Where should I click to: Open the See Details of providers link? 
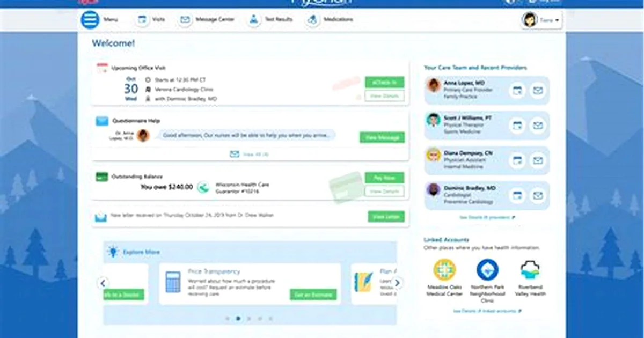pyautogui.click(x=487, y=218)
